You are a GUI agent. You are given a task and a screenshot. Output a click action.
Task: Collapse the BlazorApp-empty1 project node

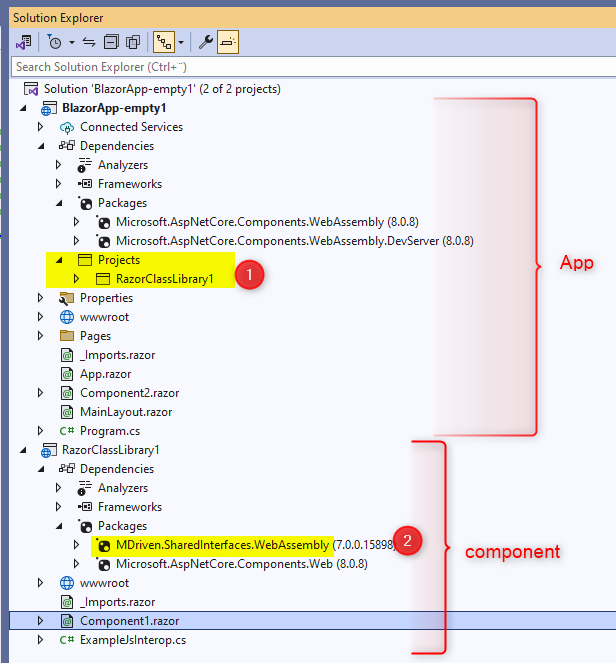coord(23,108)
